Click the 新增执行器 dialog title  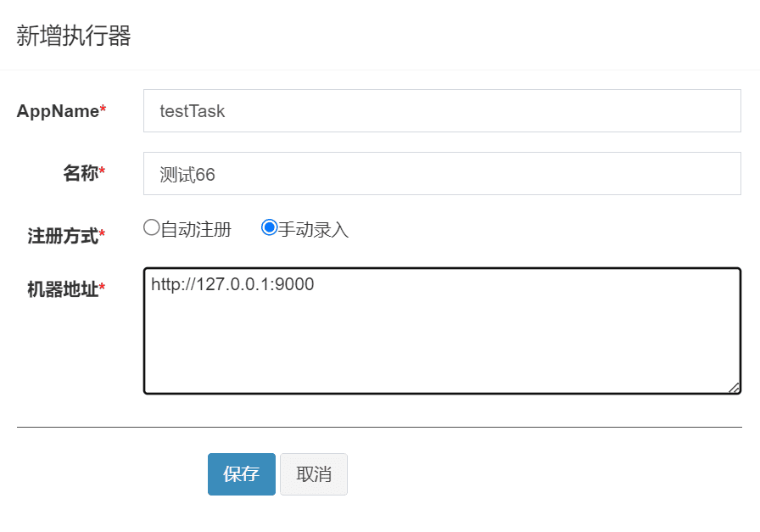tap(74, 36)
